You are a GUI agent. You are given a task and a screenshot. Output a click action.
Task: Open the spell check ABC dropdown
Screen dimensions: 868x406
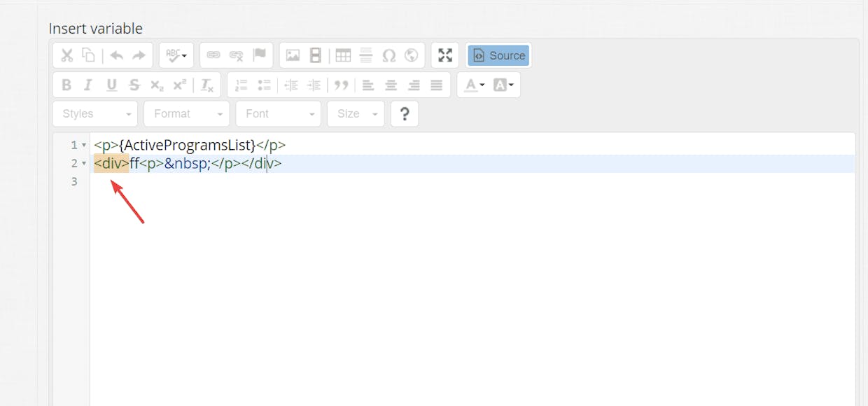(176, 55)
